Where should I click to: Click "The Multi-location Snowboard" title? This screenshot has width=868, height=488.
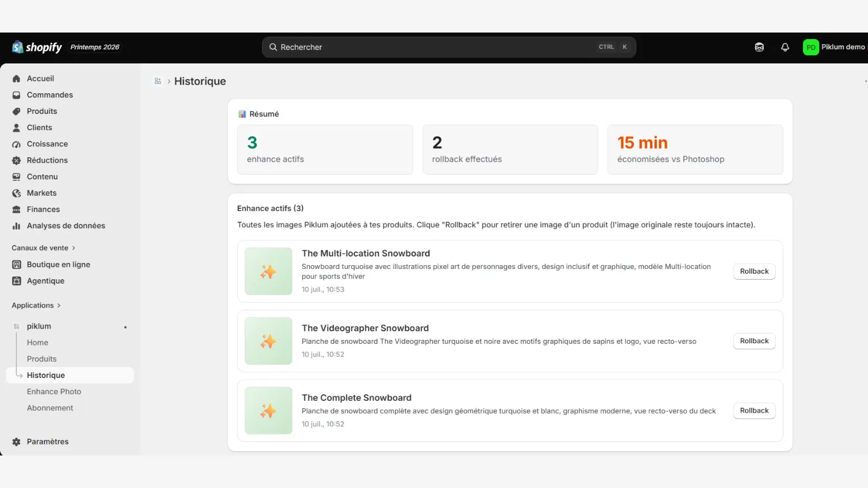[x=366, y=253]
